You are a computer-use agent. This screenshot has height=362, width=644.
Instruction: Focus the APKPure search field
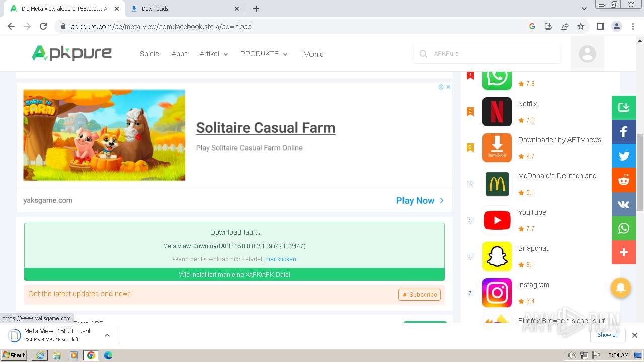tap(487, 54)
